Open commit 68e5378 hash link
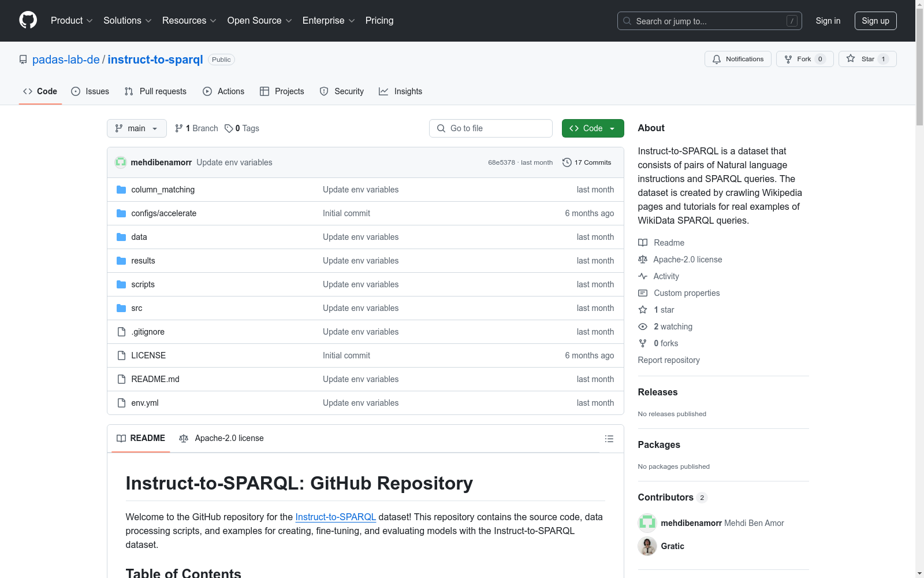924x578 pixels. click(501, 162)
